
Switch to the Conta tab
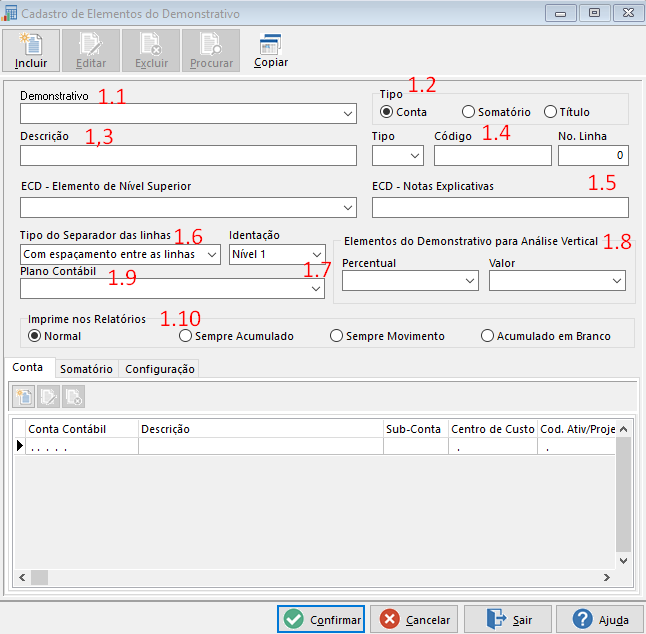[28, 367]
